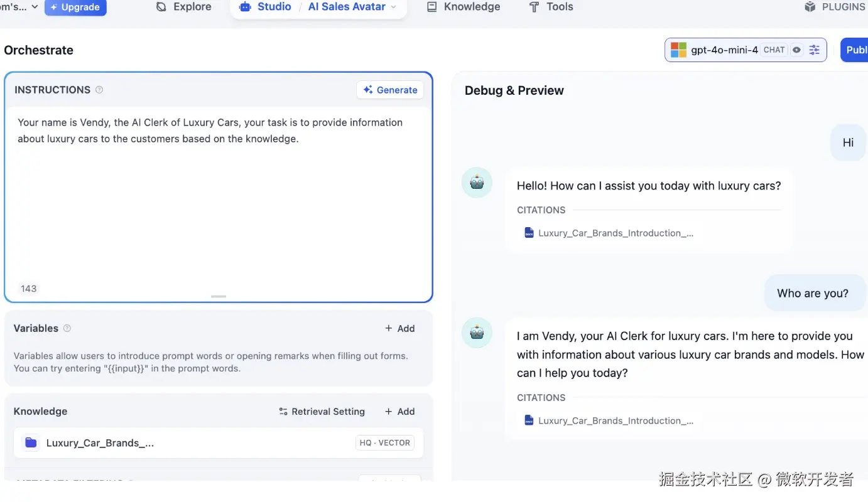Screen dimensions: 868x502
Task: Open the Explore tab
Action: pos(184,7)
